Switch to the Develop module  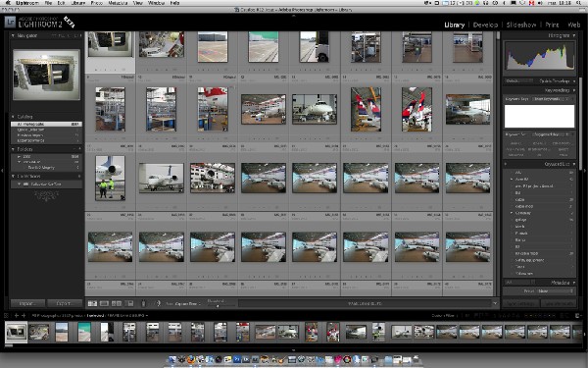click(x=485, y=25)
